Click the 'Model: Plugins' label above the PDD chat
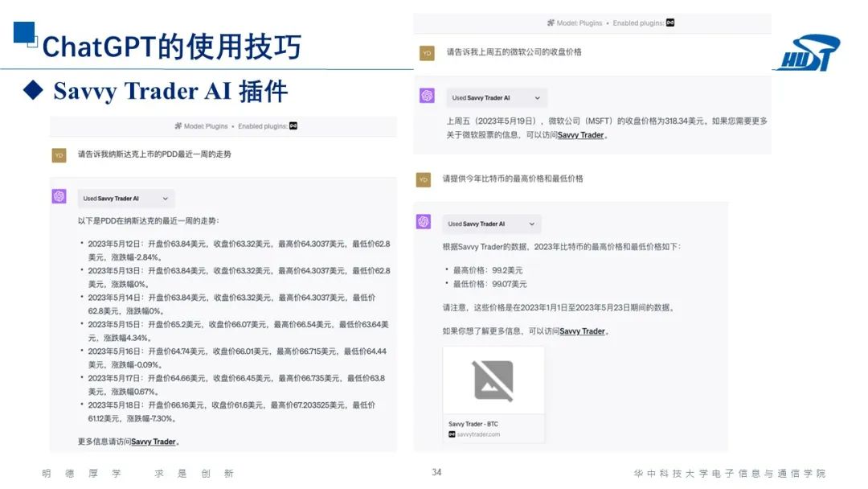868x489 pixels. coord(206,126)
